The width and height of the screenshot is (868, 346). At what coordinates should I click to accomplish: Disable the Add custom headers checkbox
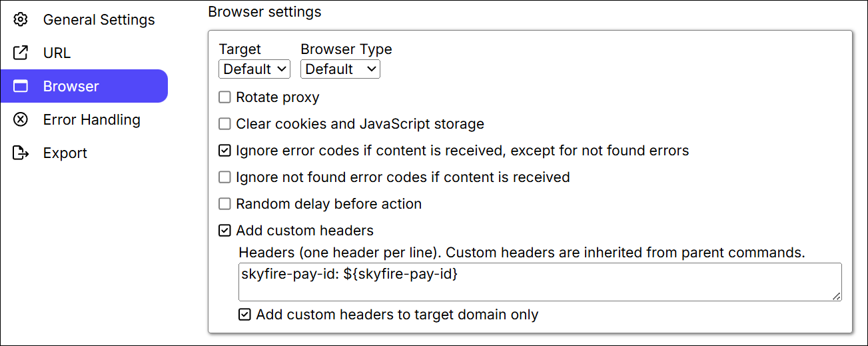coord(225,231)
